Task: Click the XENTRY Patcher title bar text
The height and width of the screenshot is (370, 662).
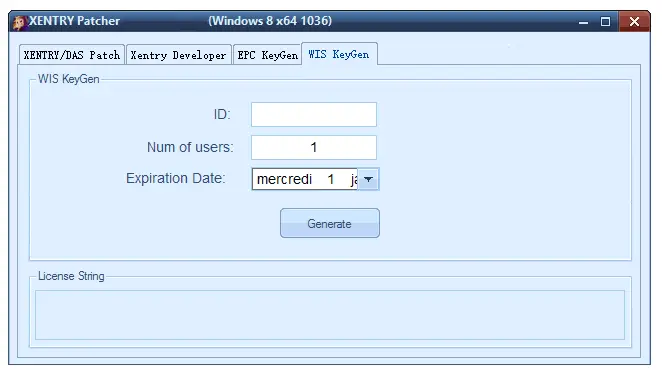Action: (74, 21)
